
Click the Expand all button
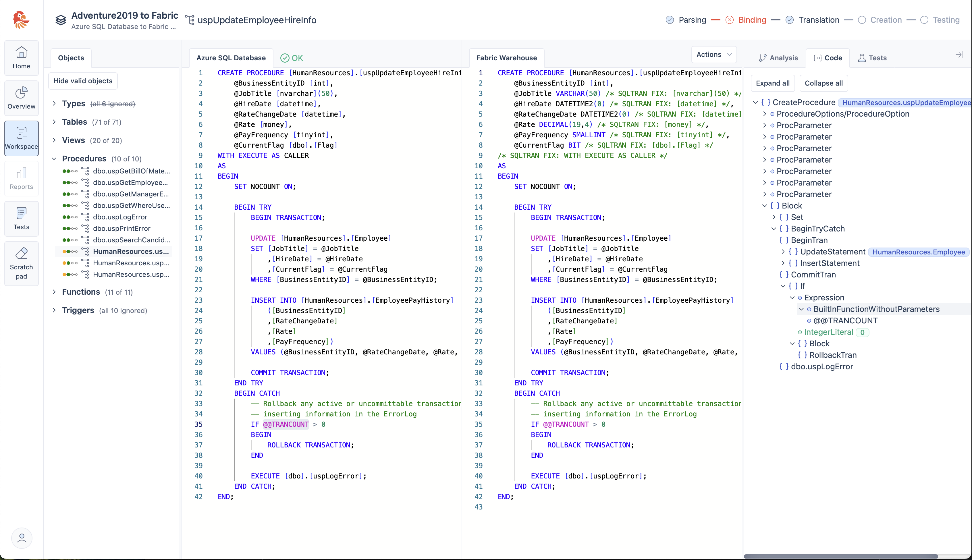coord(772,83)
